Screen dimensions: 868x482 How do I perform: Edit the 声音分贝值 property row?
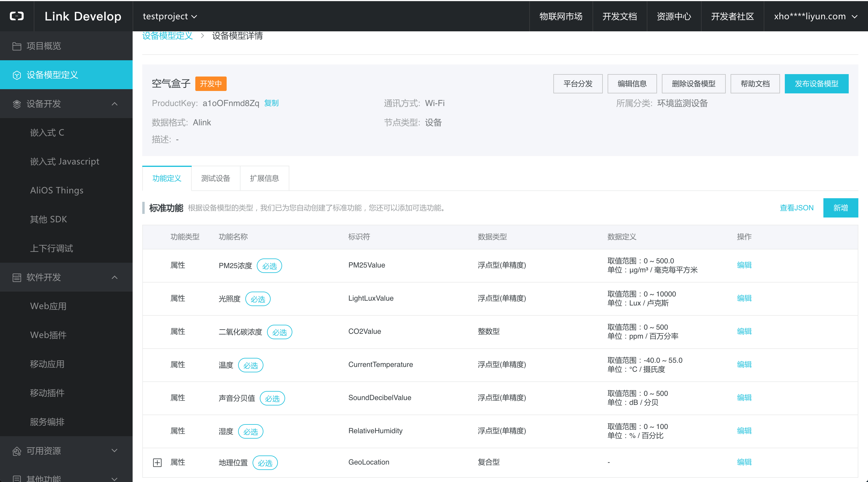744,397
